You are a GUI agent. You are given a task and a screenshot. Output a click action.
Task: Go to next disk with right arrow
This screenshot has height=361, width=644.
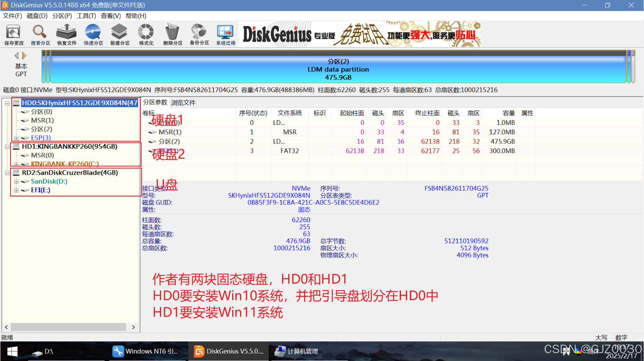coord(24,56)
